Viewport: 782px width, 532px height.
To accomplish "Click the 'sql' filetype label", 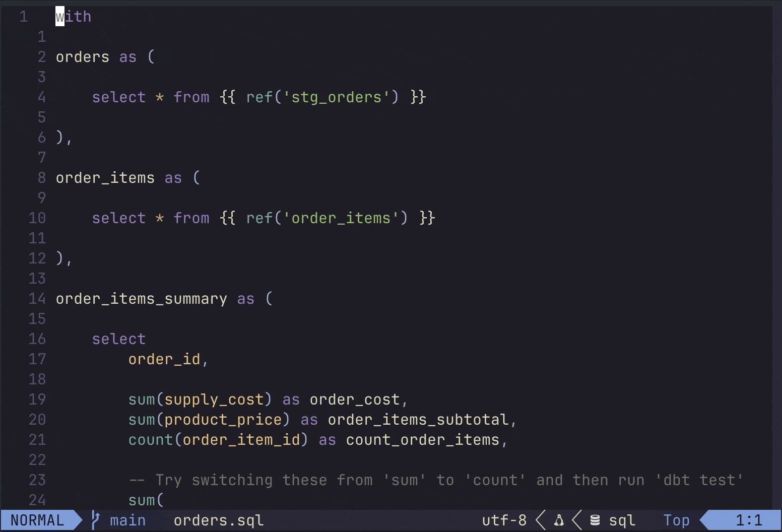I will click(622, 520).
